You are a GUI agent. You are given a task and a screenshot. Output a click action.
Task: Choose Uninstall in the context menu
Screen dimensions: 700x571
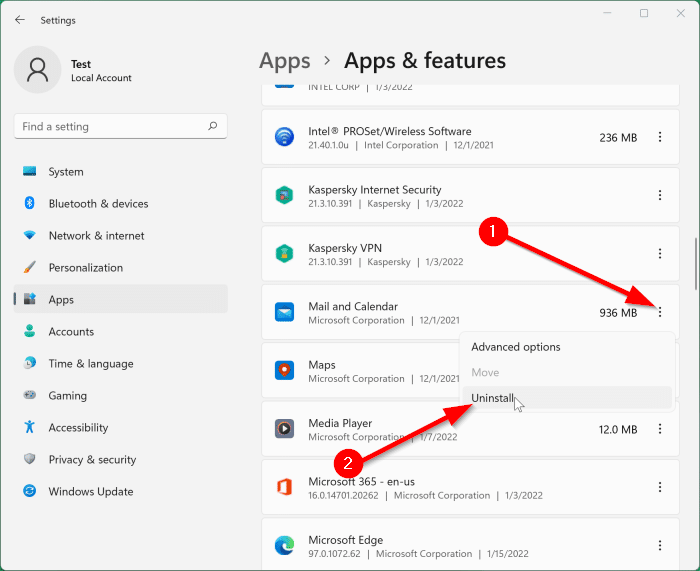tap(567, 397)
